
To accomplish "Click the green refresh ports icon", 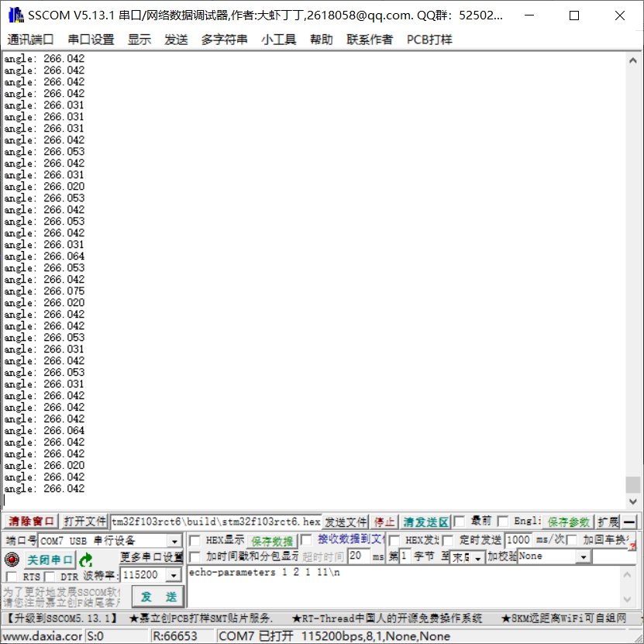I will point(86,560).
